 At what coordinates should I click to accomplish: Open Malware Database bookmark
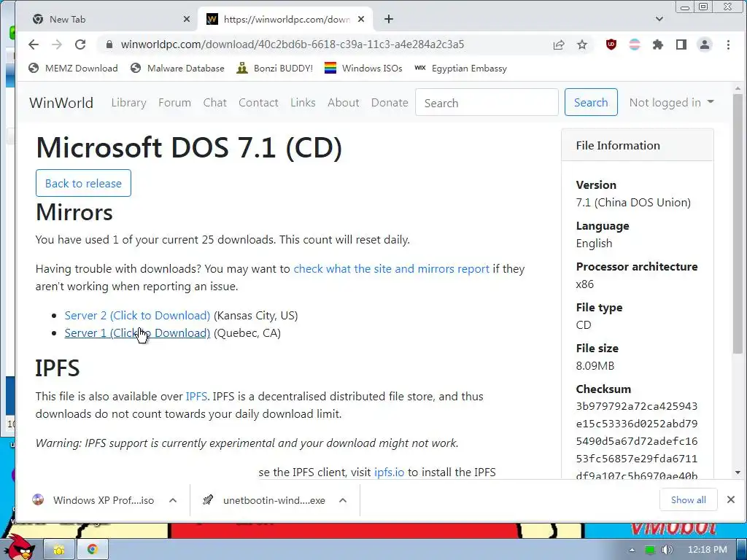pyautogui.click(x=177, y=68)
